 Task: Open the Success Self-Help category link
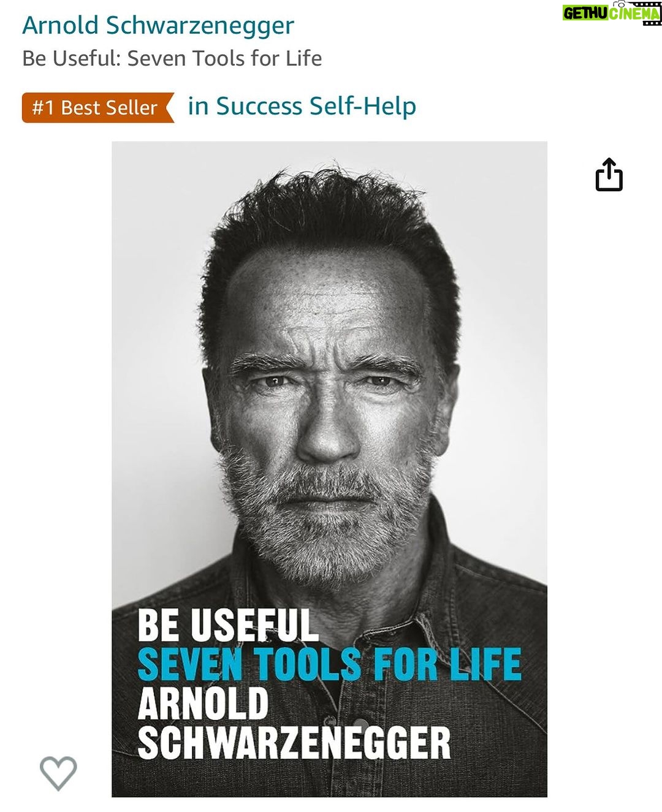(x=302, y=106)
